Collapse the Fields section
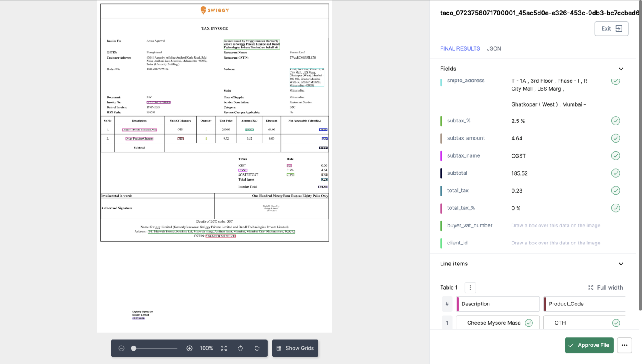 pyautogui.click(x=621, y=69)
